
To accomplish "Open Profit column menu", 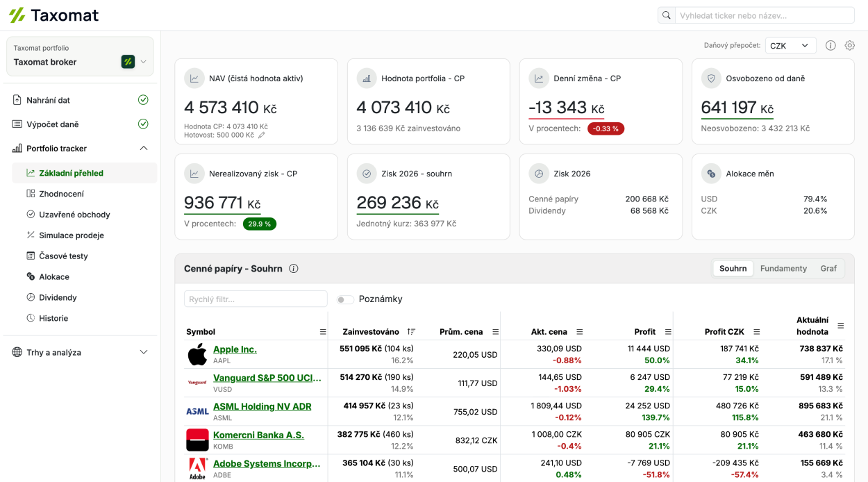I will (x=668, y=332).
